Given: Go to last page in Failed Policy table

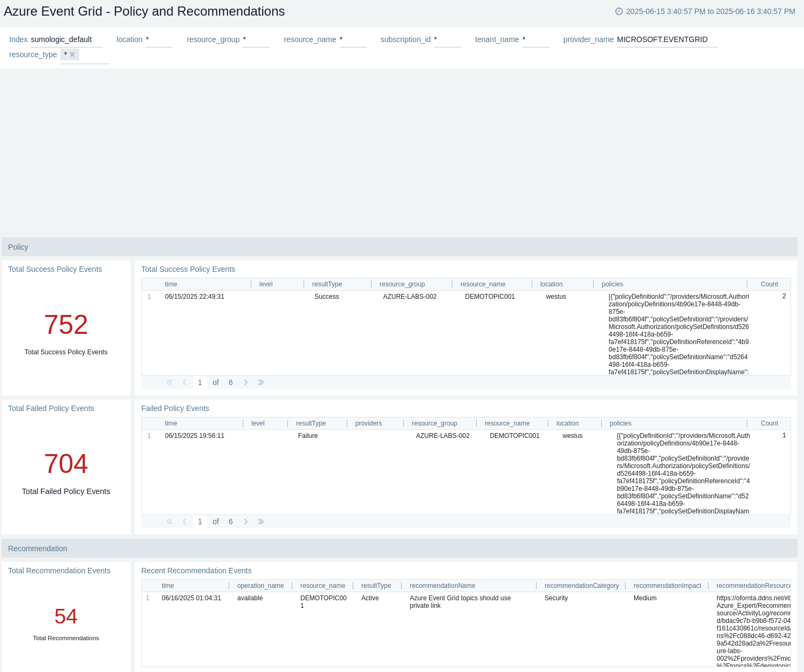Looking at the screenshot, I should click(261, 522).
